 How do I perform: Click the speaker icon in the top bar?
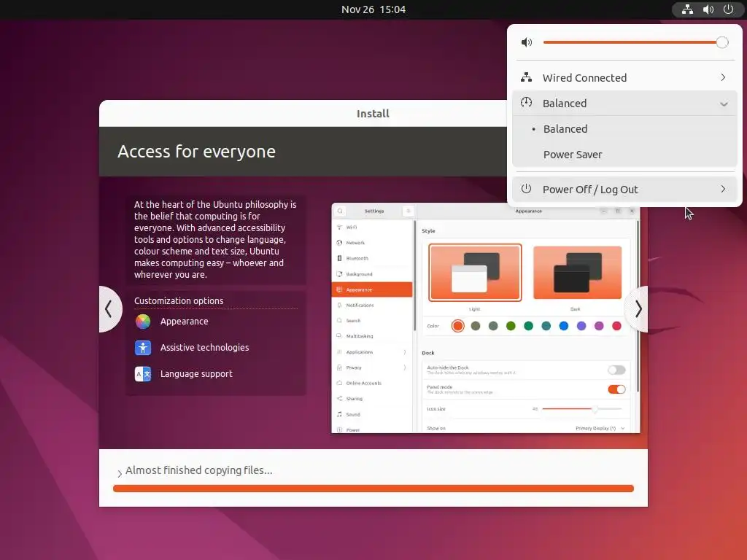click(x=708, y=9)
